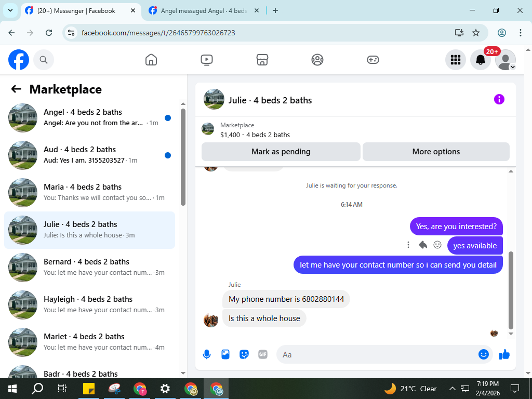Open Settings gear in taskbar
This screenshot has width=532, height=399.
click(165, 389)
